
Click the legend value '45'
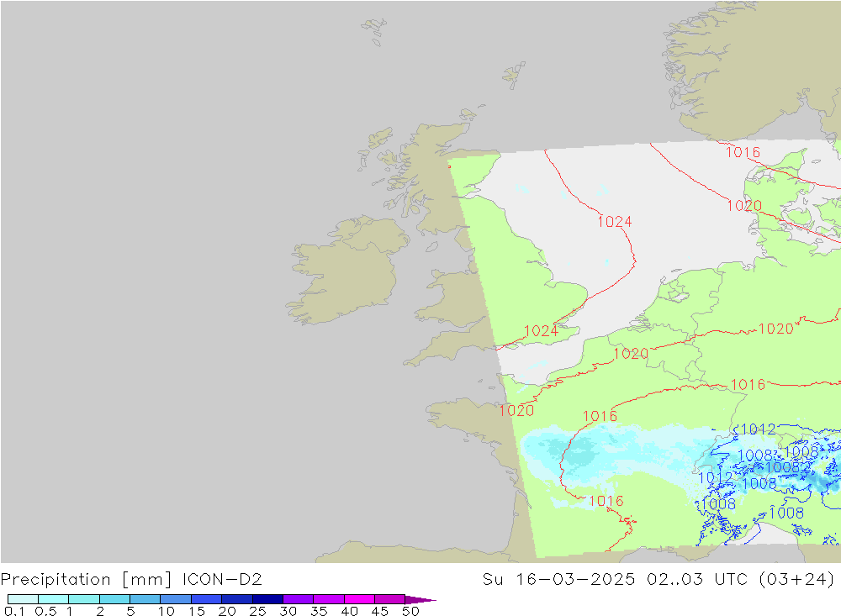(380, 611)
